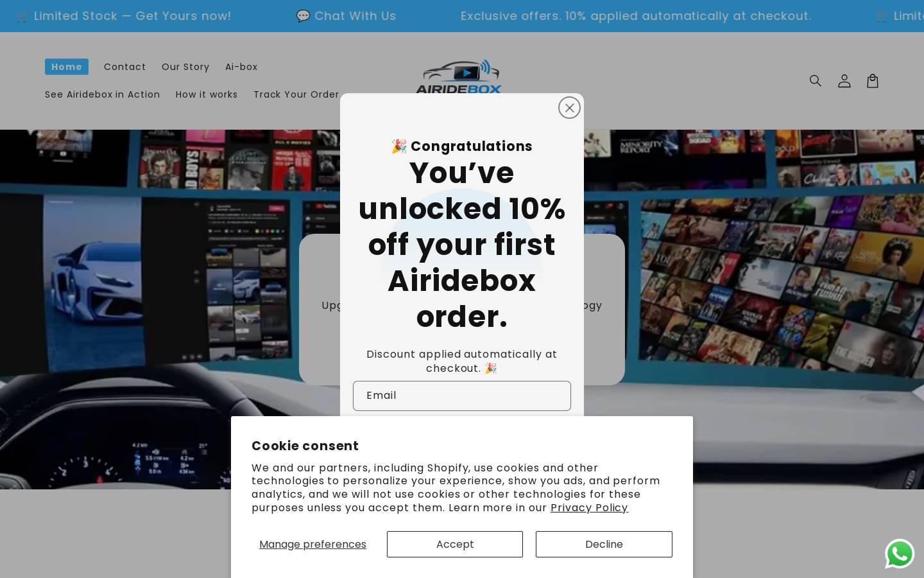Screen dimensions: 924x578
Task: Open the WhatsApp chat bubble
Action: point(900,554)
